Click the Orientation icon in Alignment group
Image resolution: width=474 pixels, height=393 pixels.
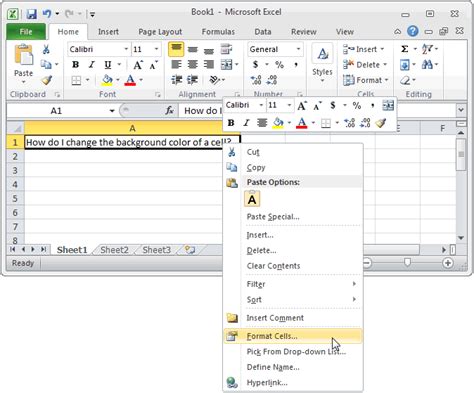point(214,80)
